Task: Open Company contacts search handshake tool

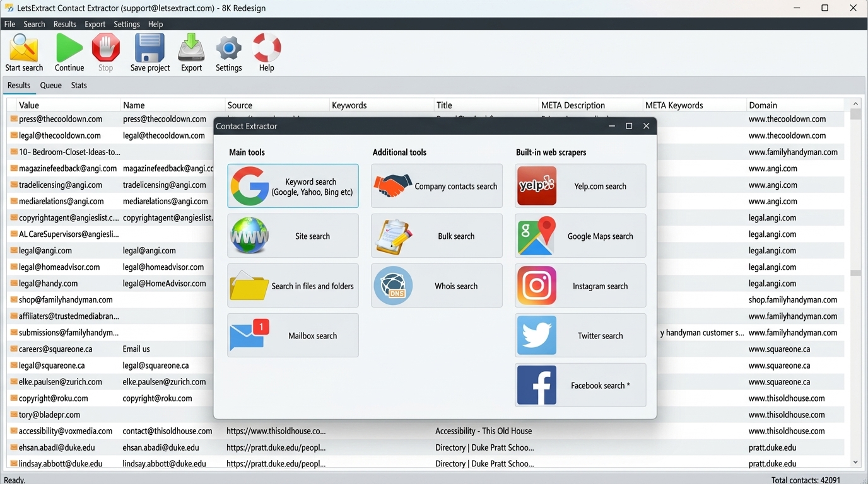Action: (x=437, y=186)
